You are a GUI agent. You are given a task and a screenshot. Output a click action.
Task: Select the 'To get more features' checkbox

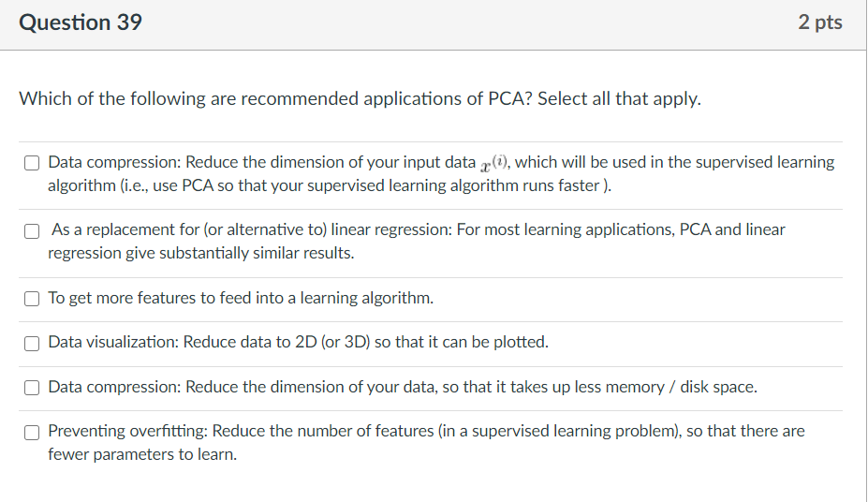[32, 299]
